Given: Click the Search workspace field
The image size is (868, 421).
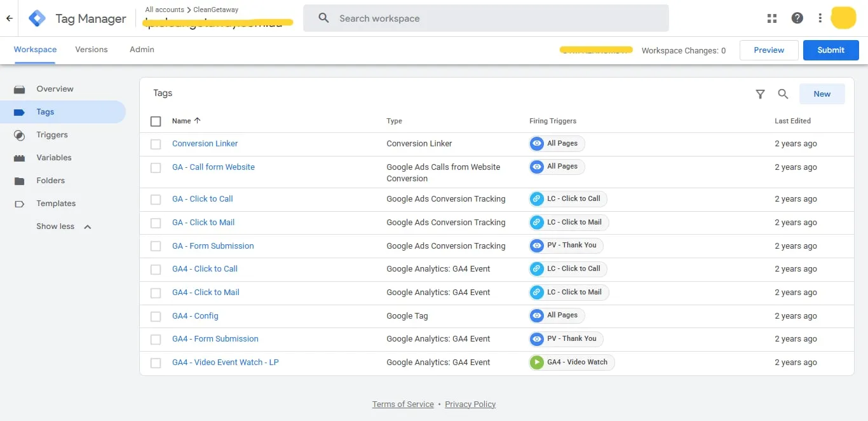Looking at the screenshot, I should [x=486, y=18].
